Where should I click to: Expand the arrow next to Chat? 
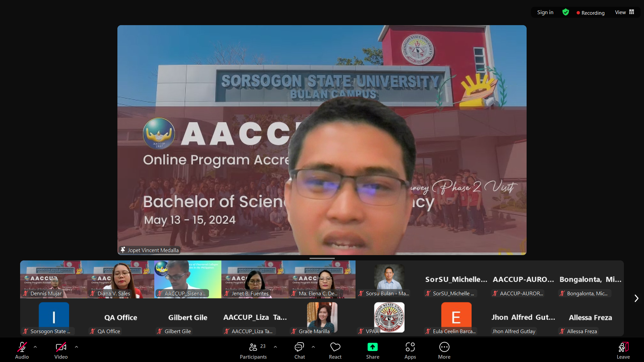(313, 347)
